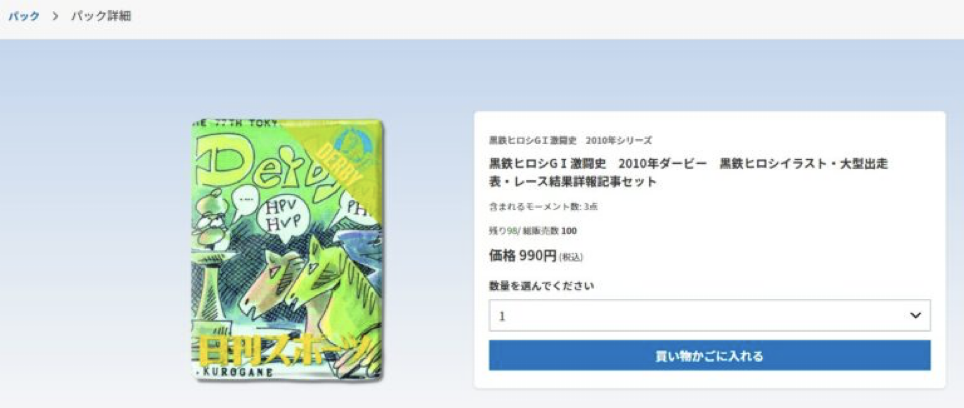
Task: Click the 含まれるモーメント数 3点 line
Action: tap(543, 207)
